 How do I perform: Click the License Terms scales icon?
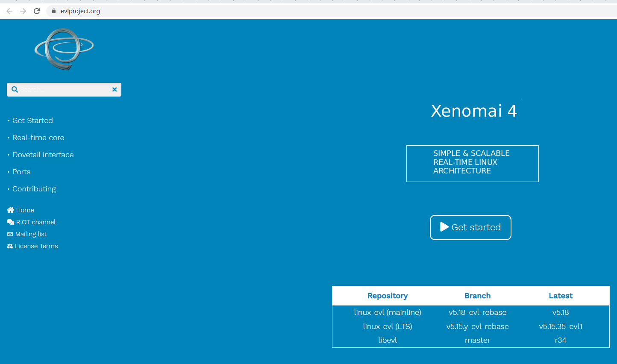point(10,246)
